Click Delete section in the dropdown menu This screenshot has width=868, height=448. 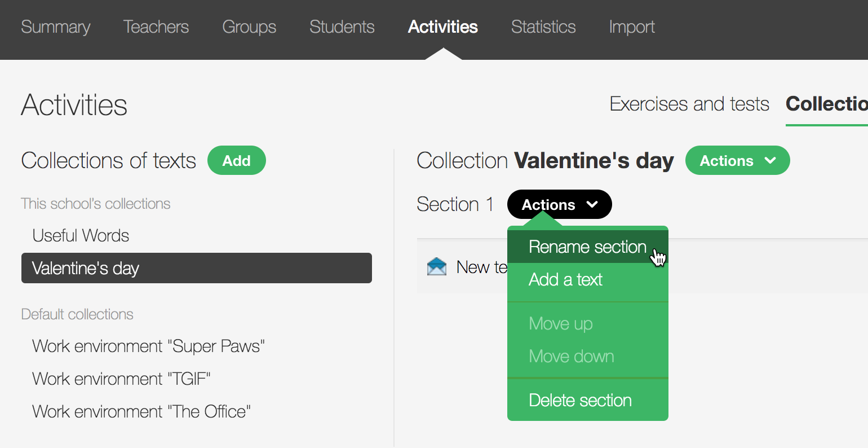click(x=580, y=401)
